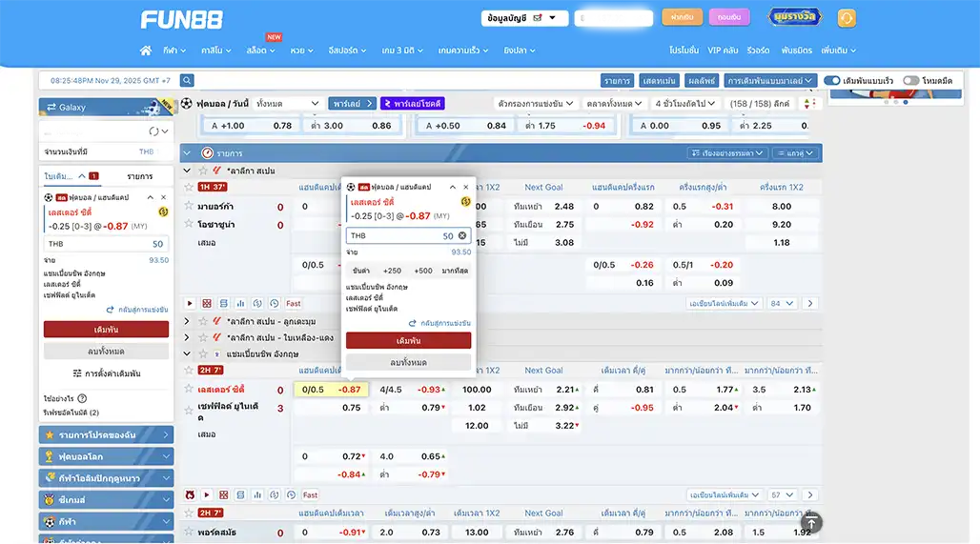Screen dimensions: 980x544
Task: Open the ข้อมูลบัญชี account dropdown
Action: (x=524, y=18)
